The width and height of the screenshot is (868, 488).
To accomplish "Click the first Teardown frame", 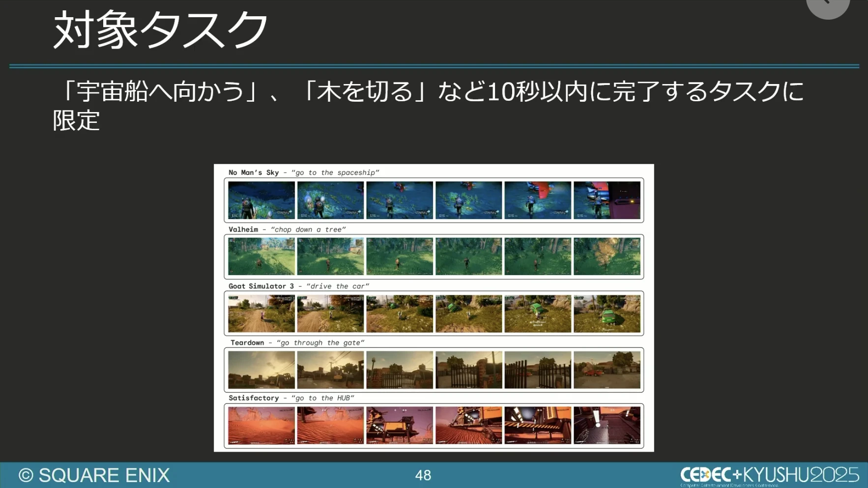I will tap(261, 370).
